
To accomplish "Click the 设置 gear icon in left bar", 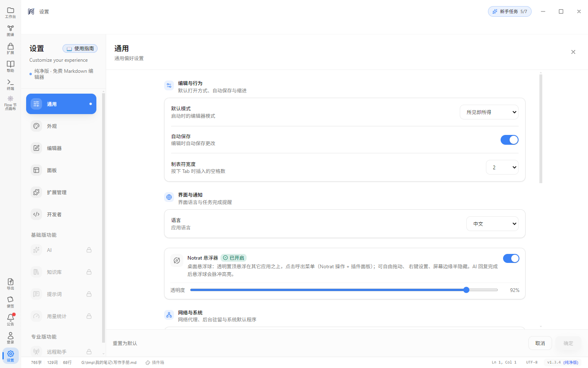I will pos(11,356).
